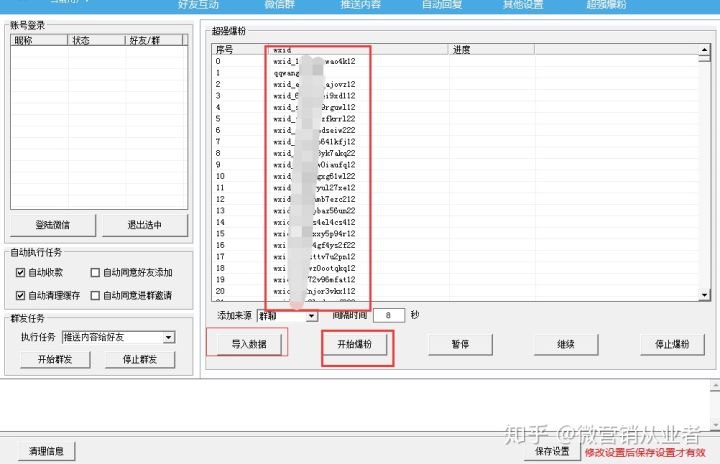
Task: Stop the process using 停止爆粉
Action: pos(671,344)
